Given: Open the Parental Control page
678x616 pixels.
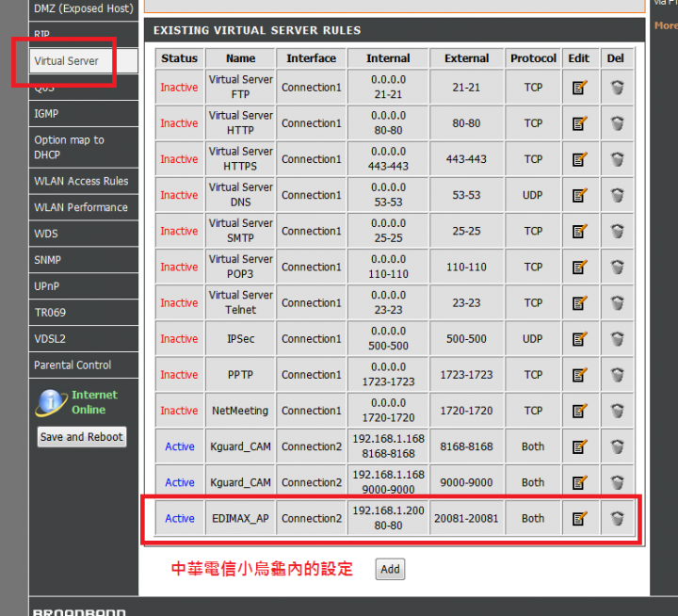Looking at the screenshot, I should (x=84, y=365).
